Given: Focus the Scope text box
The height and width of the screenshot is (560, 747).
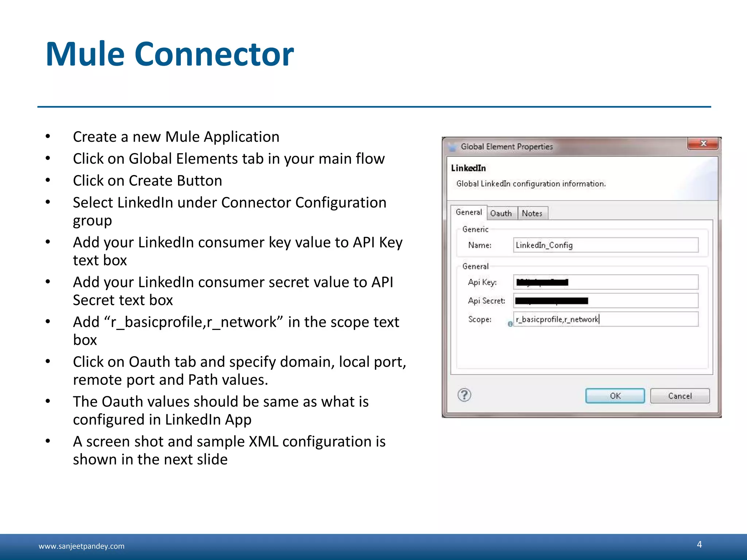Looking at the screenshot, I should [x=606, y=319].
